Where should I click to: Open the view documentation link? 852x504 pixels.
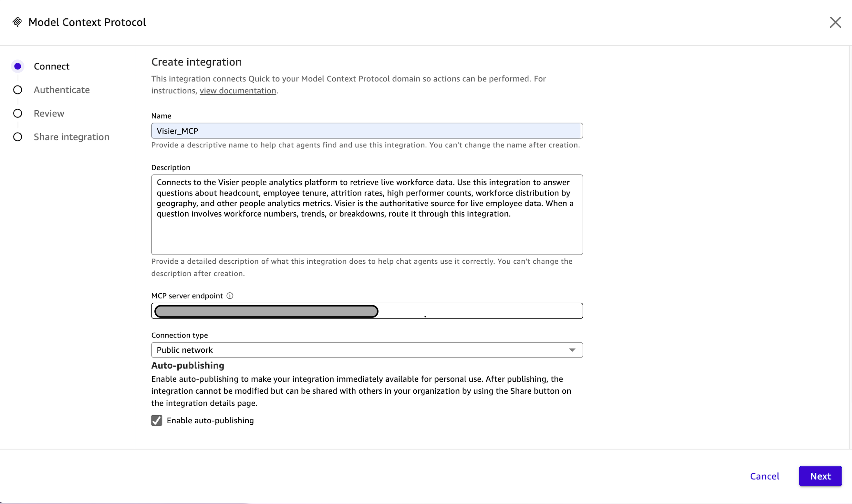(238, 90)
